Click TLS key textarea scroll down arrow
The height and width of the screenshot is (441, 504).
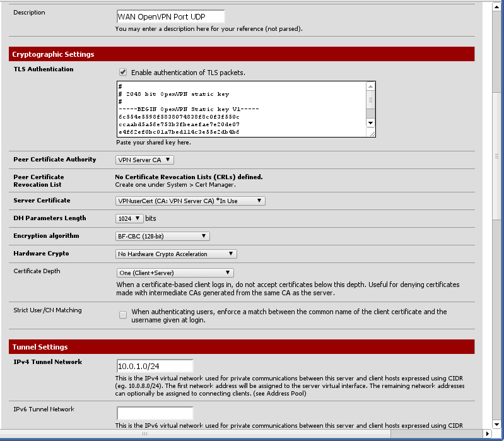coord(371,123)
